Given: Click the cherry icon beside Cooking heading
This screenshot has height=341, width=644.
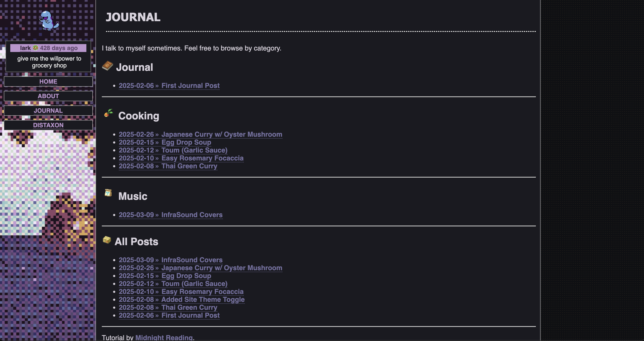Looking at the screenshot, I should 108,113.
